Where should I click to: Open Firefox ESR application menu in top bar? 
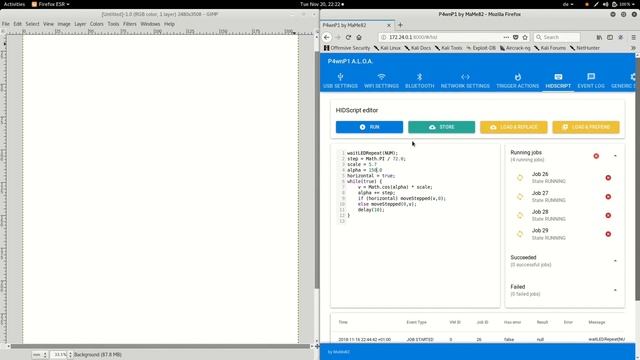pyautogui.click(x=51, y=4)
